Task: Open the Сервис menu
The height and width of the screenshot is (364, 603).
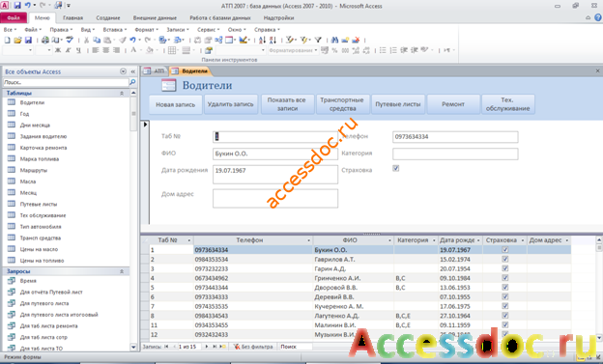Action: 208,29
